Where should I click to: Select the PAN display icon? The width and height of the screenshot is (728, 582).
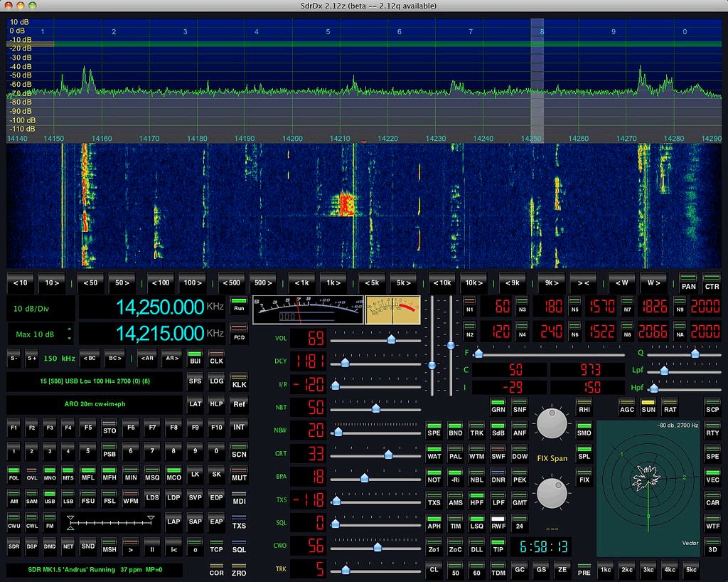point(688,282)
